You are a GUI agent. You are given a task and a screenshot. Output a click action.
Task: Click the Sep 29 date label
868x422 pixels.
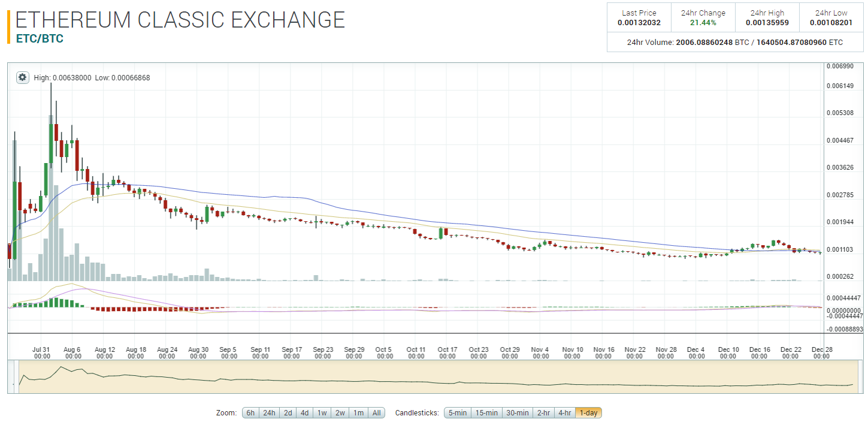(x=354, y=352)
